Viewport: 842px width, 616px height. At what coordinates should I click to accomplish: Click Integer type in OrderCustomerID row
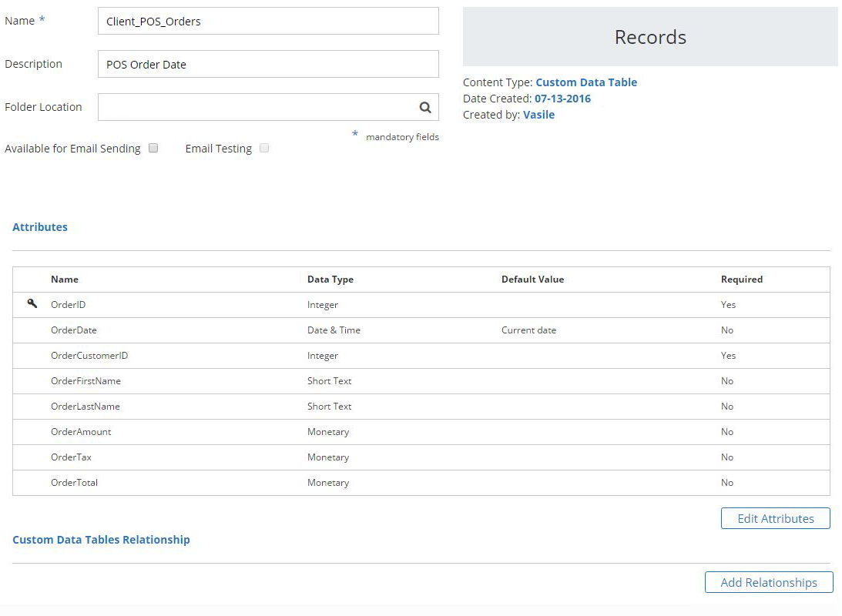point(323,356)
